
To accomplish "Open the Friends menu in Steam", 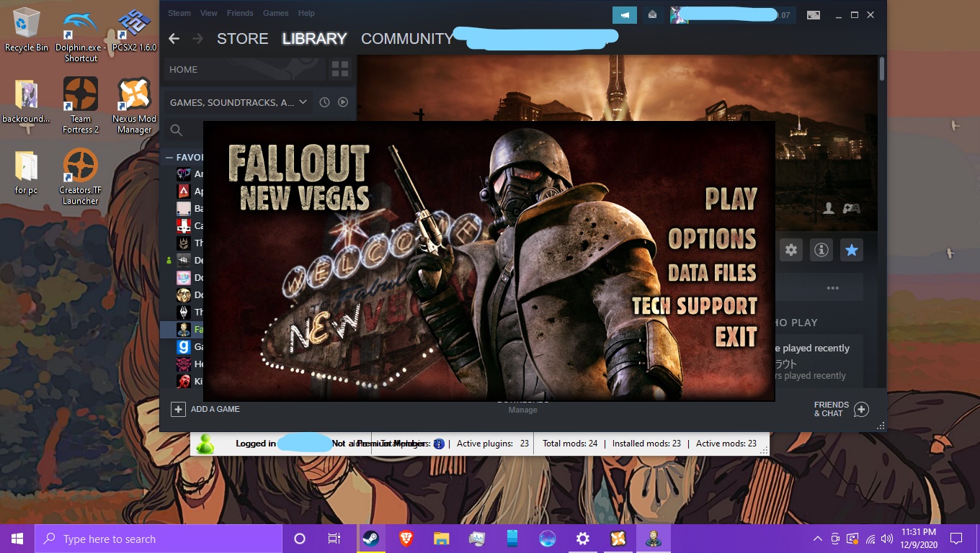I will click(240, 13).
